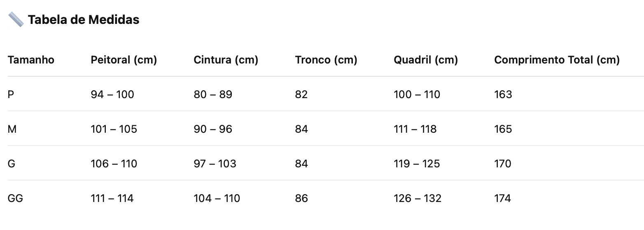Select the size GG row label
Viewport: 644px width, 230px height.
pyautogui.click(x=16, y=198)
